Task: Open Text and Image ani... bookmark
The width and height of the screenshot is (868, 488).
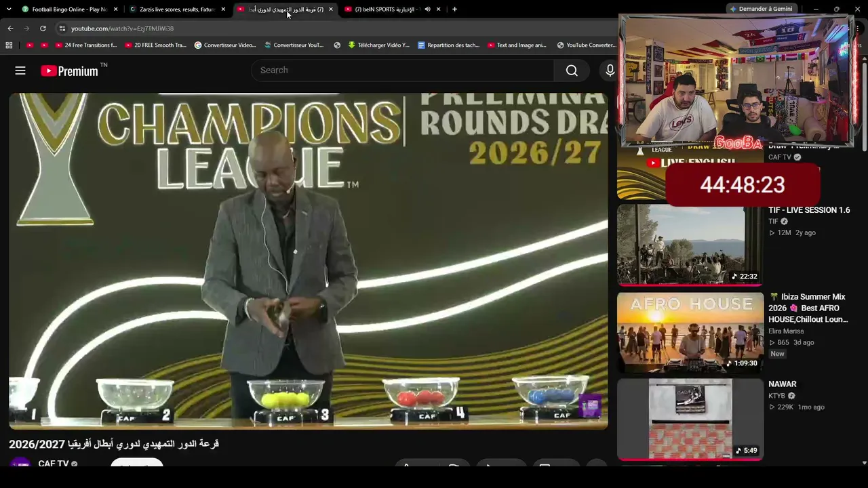Action: tap(517, 45)
